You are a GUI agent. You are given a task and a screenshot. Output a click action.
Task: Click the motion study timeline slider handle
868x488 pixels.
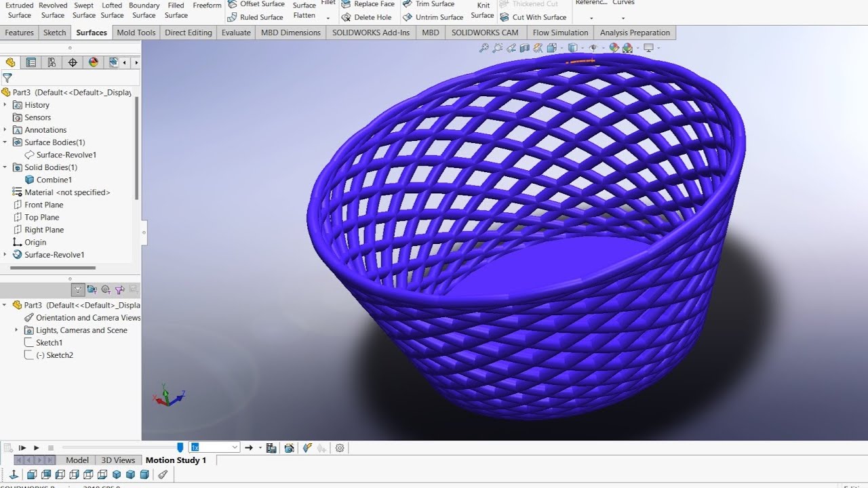[180, 447]
